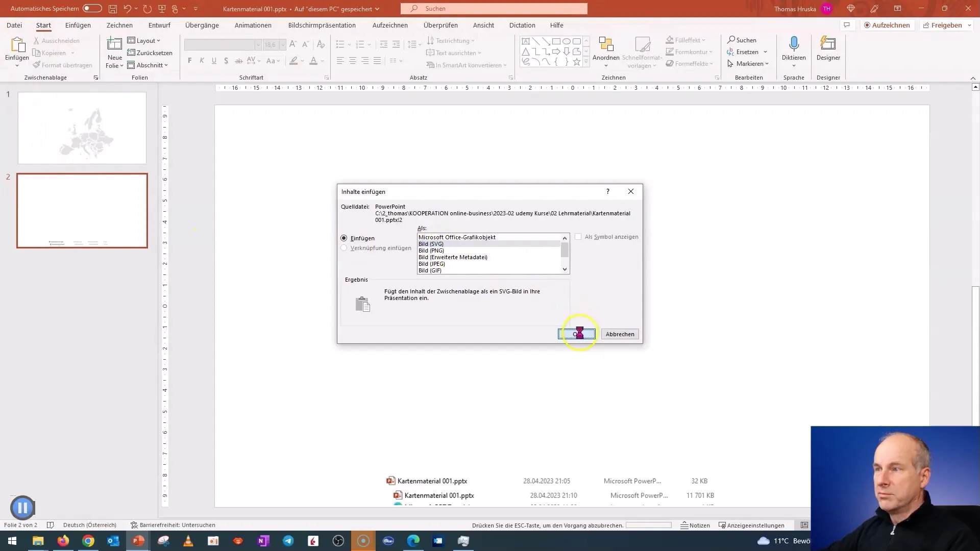Image resolution: width=980 pixels, height=551 pixels.
Task: Toggle italic K formatting icon
Action: point(202,61)
